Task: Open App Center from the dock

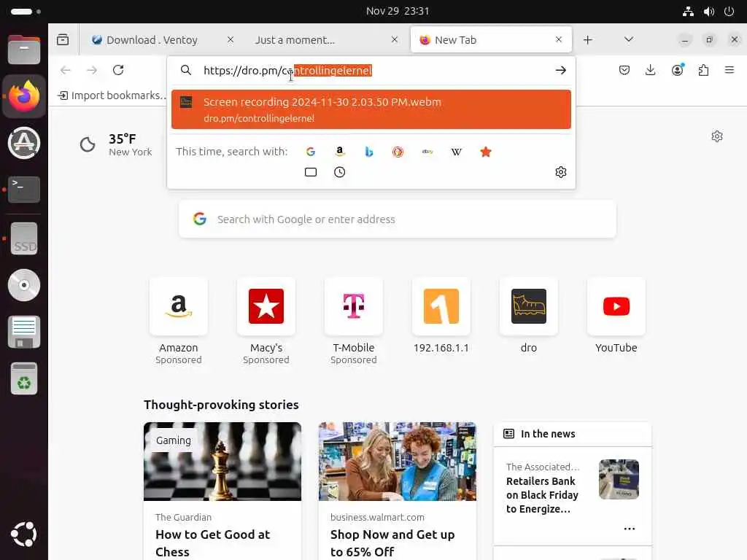Action: click(24, 143)
